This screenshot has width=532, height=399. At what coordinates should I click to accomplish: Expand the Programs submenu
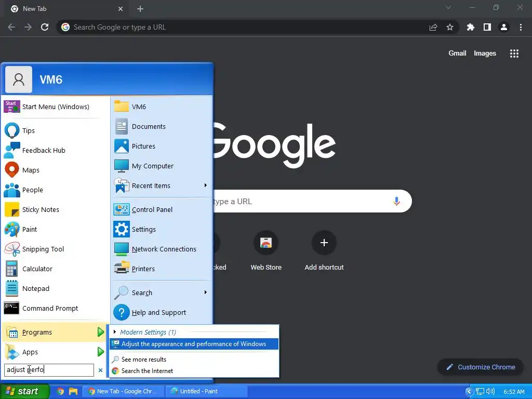tap(100, 332)
